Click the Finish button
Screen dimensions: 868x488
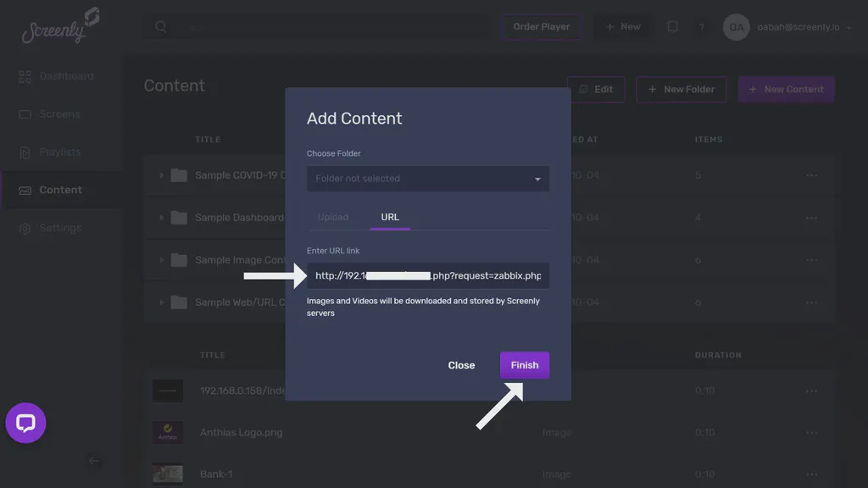(524, 364)
